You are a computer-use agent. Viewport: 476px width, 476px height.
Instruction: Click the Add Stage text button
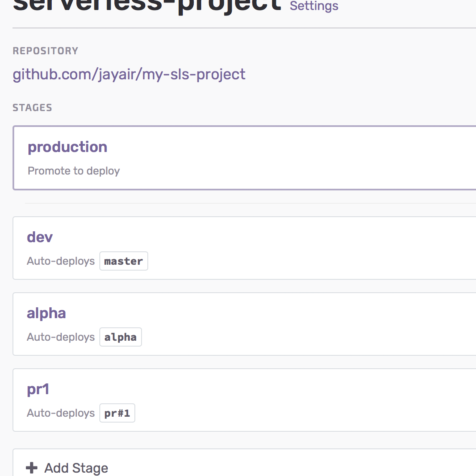(76, 468)
